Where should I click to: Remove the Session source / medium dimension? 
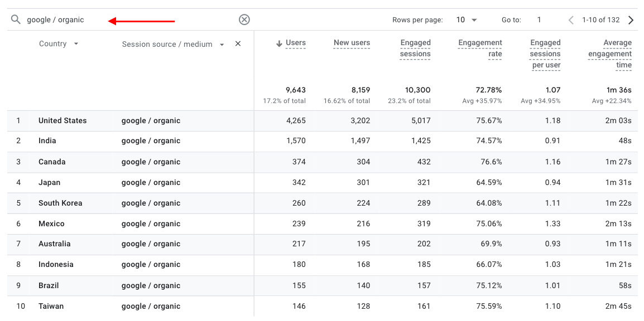[238, 44]
